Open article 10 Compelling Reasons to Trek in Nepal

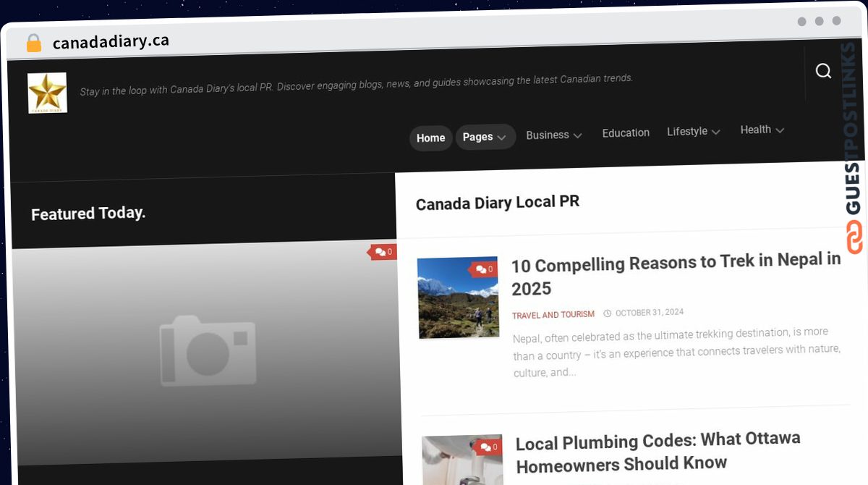click(x=676, y=274)
